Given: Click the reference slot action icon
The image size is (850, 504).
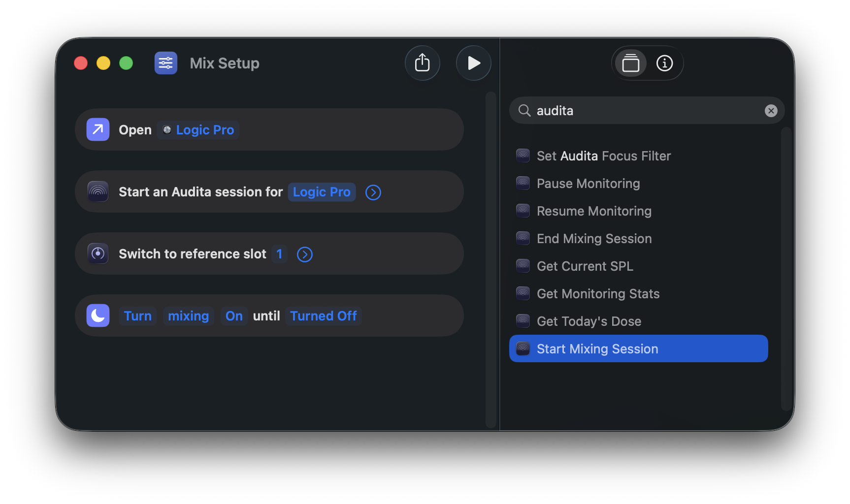Looking at the screenshot, I should 98,253.
